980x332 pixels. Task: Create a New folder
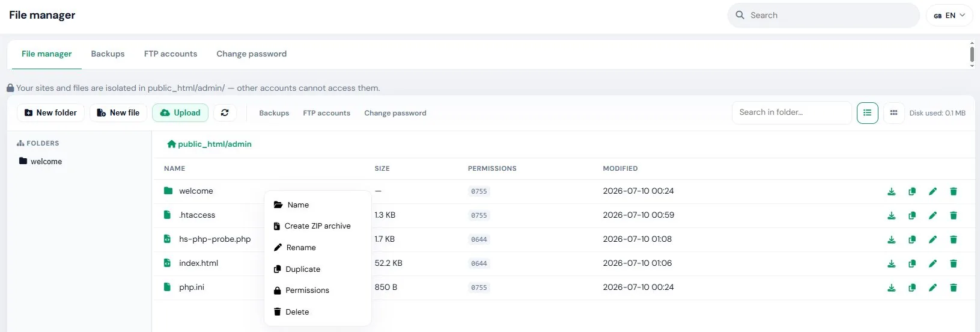point(50,112)
